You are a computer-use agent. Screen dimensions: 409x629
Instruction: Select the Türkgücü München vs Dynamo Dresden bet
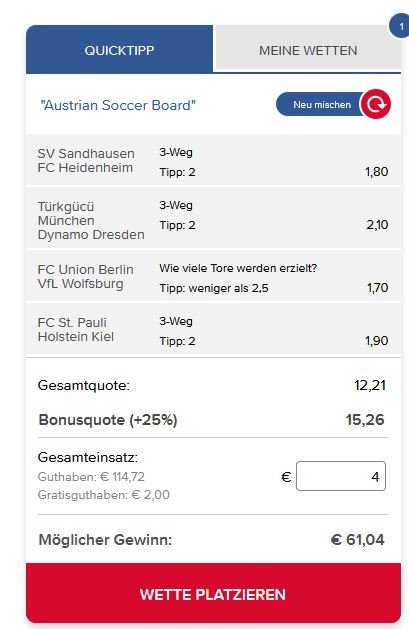coord(213,218)
